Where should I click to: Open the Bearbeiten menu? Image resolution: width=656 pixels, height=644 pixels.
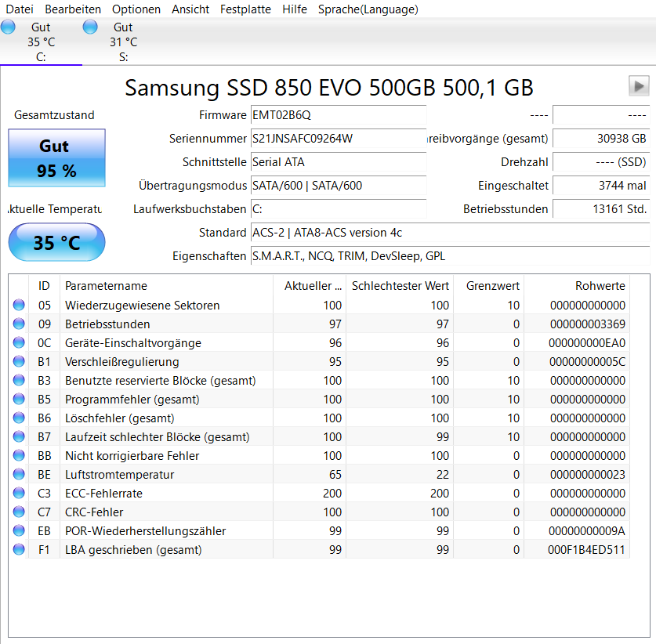click(x=73, y=9)
